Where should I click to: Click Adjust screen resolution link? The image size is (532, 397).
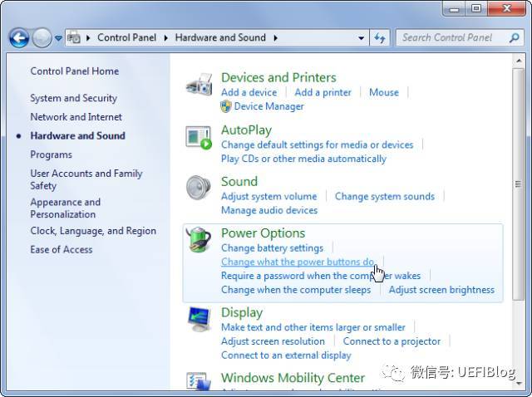(273, 341)
